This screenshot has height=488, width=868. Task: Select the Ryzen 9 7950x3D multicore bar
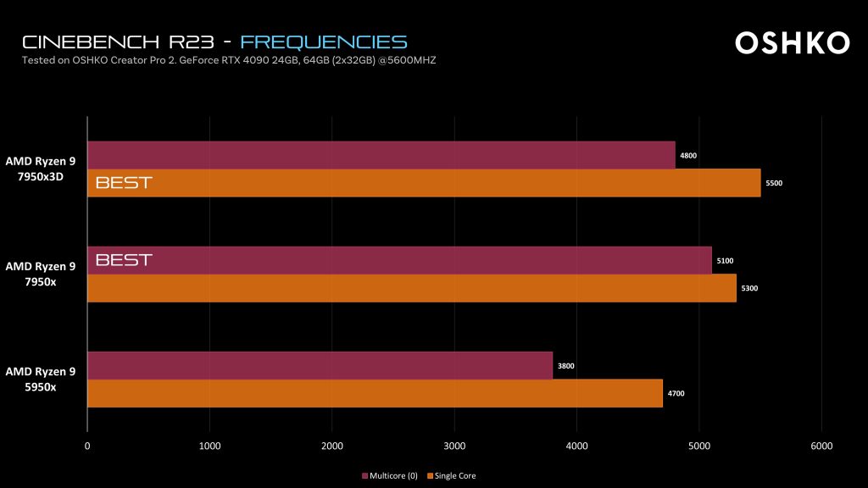[x=381, y=155]
